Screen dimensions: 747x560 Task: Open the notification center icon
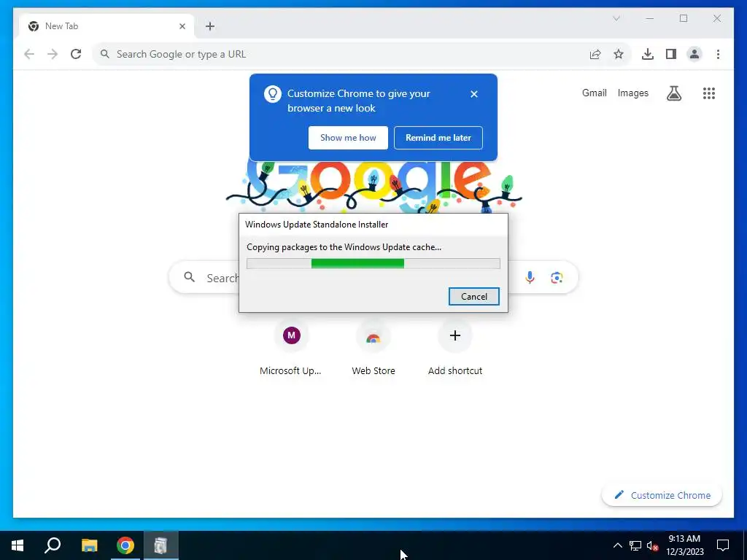click(723, 545)
